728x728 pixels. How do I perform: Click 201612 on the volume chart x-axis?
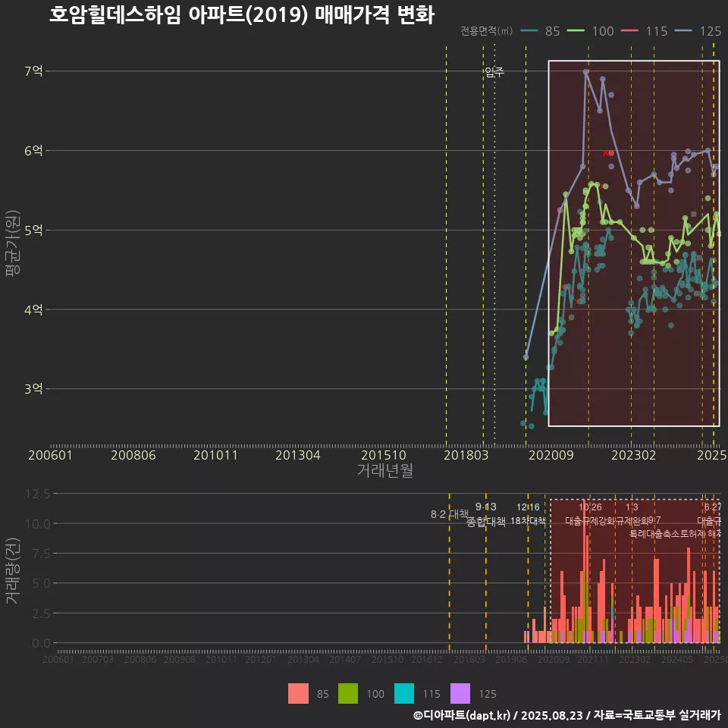427,659
